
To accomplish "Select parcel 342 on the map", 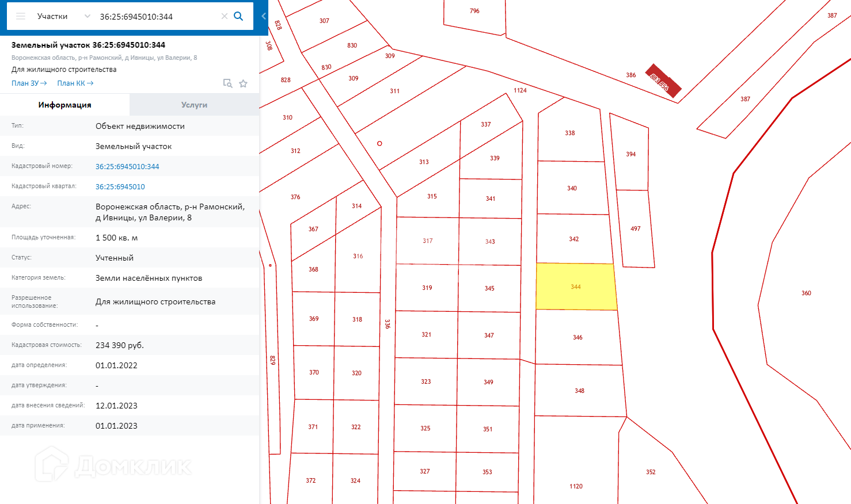I will pos(574,239).
